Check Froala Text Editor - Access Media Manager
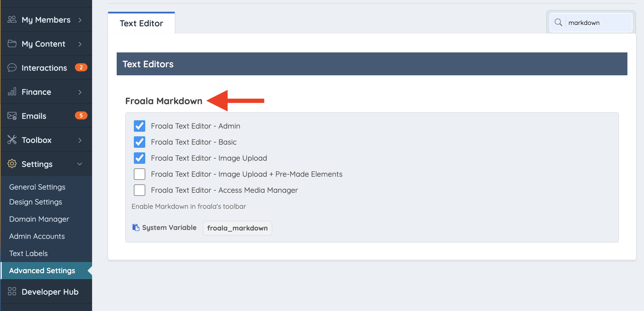The height and width of the screenshot is (311, 644). click(140, 190)
